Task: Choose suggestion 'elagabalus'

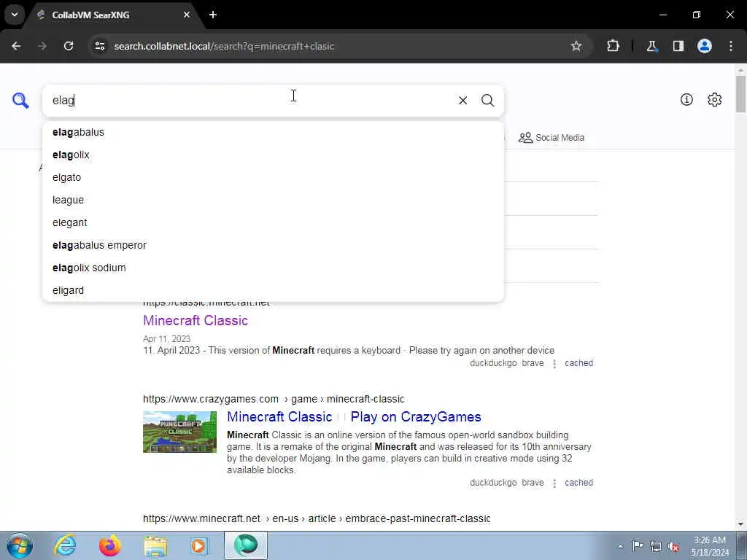Action: pos(273,133)
